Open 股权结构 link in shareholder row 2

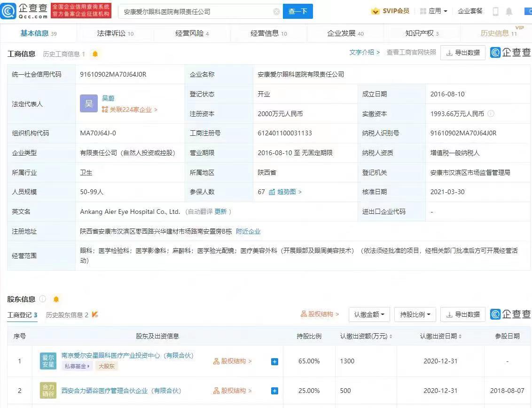tap(233, 391)
